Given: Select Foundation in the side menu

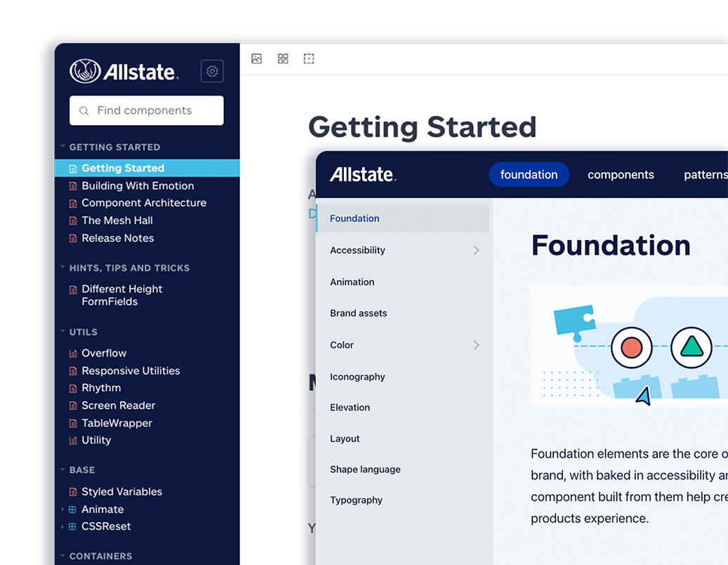Looking at the screenshot, I should pyautogui.click(x=402, y=218).
